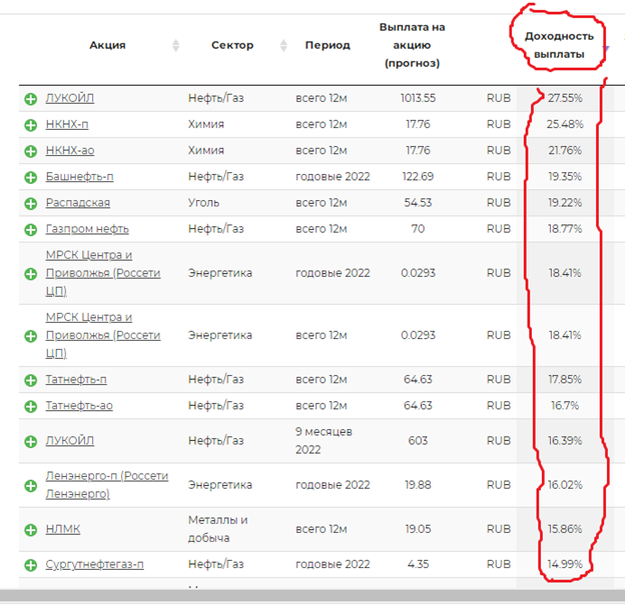
Task: Select the 19.35% yield cell
Action: 565,176
